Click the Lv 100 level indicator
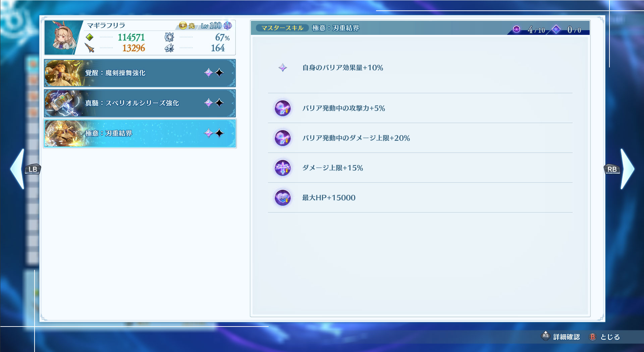The width and height of the screenshot is (644, 352). 211,25
